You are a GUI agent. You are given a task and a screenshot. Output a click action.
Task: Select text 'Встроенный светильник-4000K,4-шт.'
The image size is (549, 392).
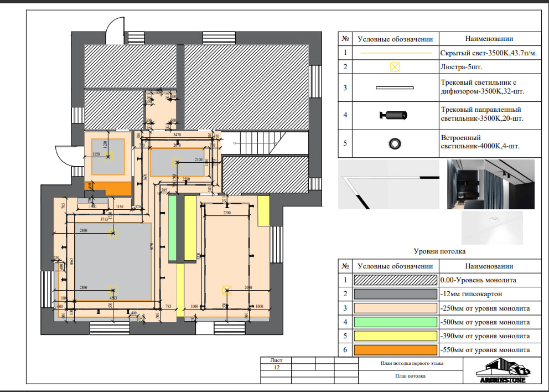(480, 142)
